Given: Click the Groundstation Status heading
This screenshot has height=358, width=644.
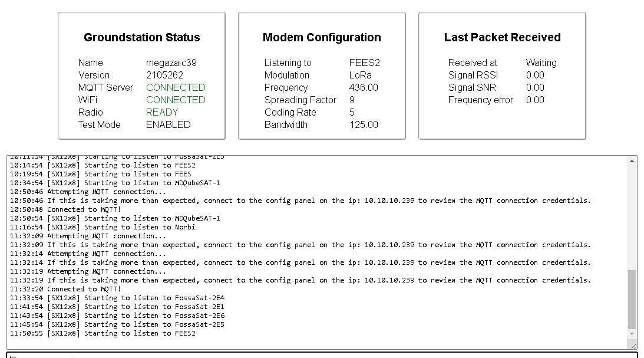Looking at the screenshot, I should pos(141,37).
